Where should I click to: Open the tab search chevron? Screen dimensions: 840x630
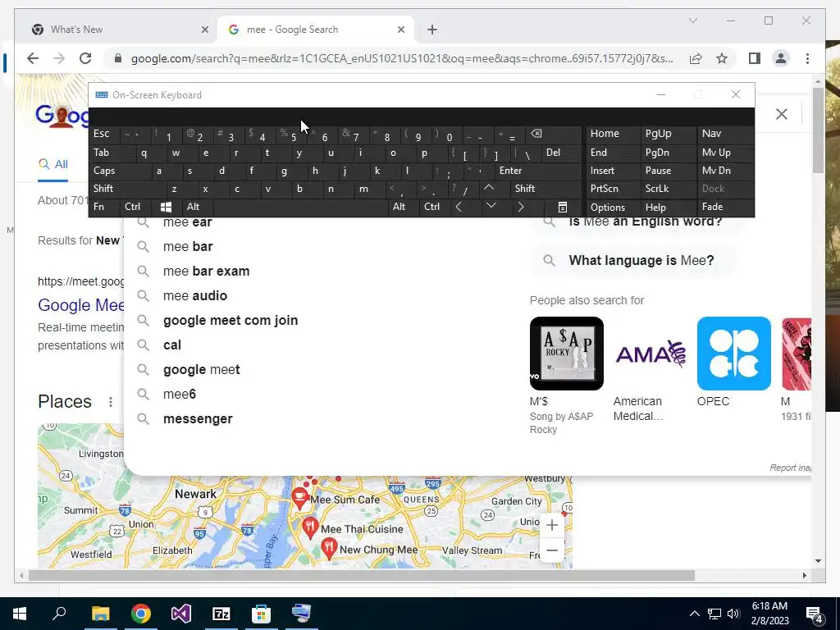pyautogui.click(x=692, y=21)
